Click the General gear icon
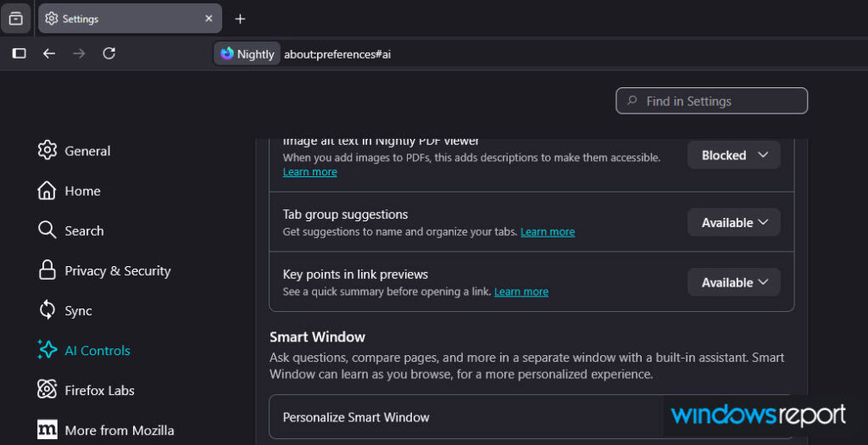Screen dimensions: 868x445 [x=47, y=150]
